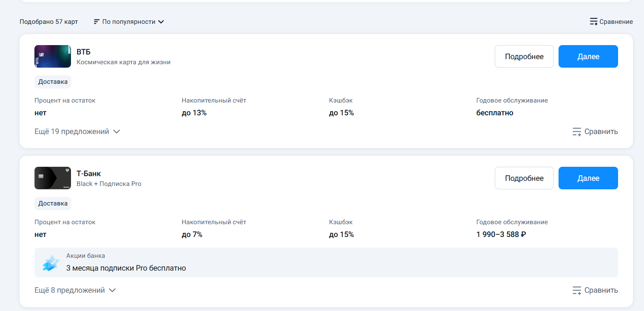The image size is (644, 311).
Task: Click the compare icon in ВТБ card
Action: [577, 132]
